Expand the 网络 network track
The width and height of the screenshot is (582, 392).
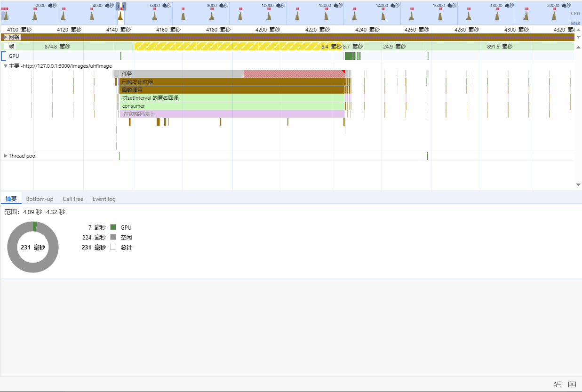click(x=6, y=37)
